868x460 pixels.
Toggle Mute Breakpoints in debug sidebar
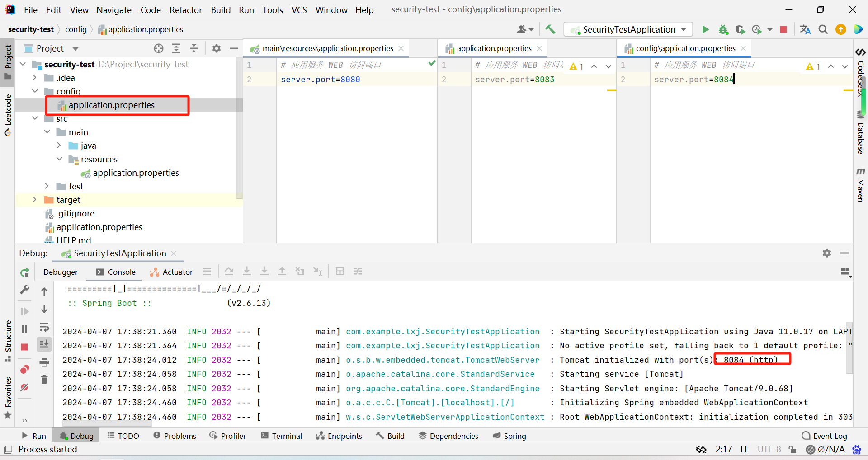(25, 387)
